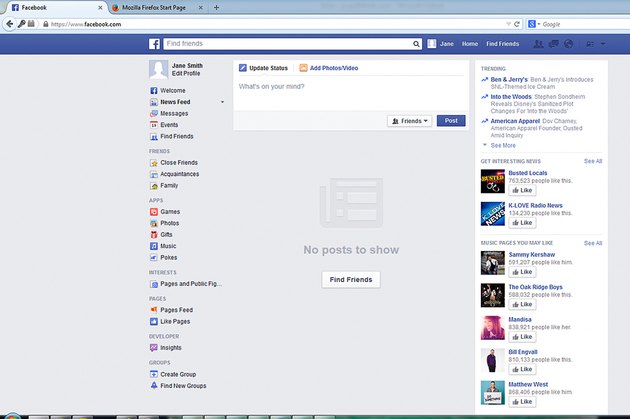630x419 pixels.
Task: Click the Gifts app icon
Action: (153, 235)
